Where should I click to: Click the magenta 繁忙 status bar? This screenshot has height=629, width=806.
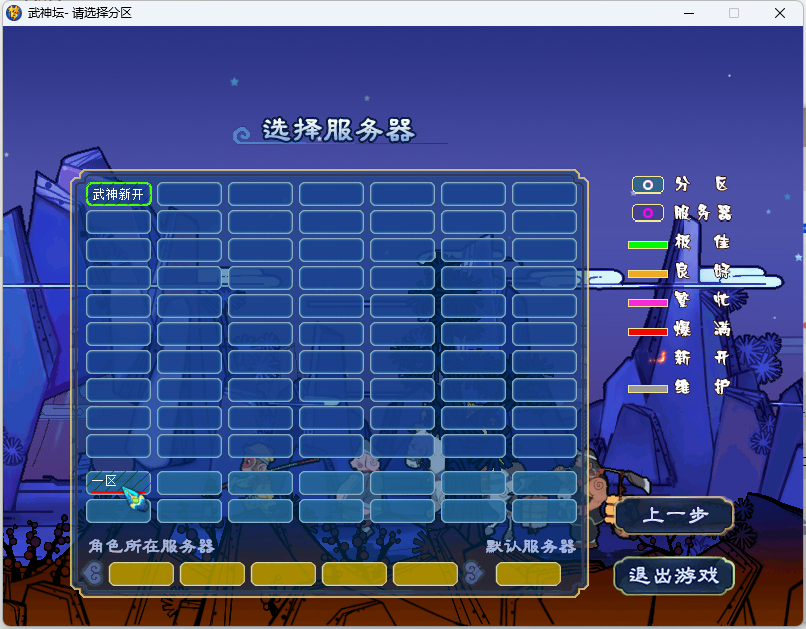(647, 302)
